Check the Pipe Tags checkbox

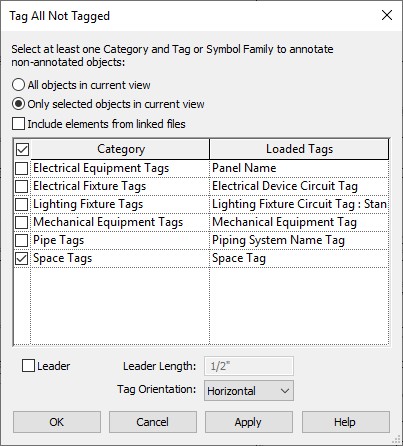point(22,240)
